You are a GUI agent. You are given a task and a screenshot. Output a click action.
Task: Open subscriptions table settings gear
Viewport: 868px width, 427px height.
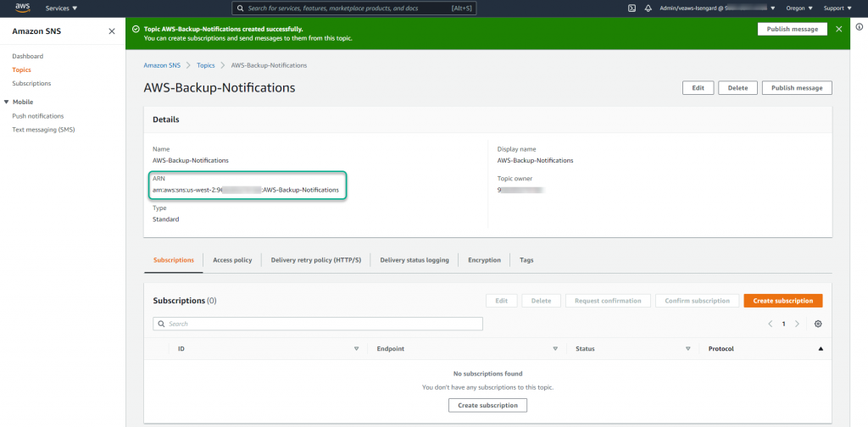(818, 324)
